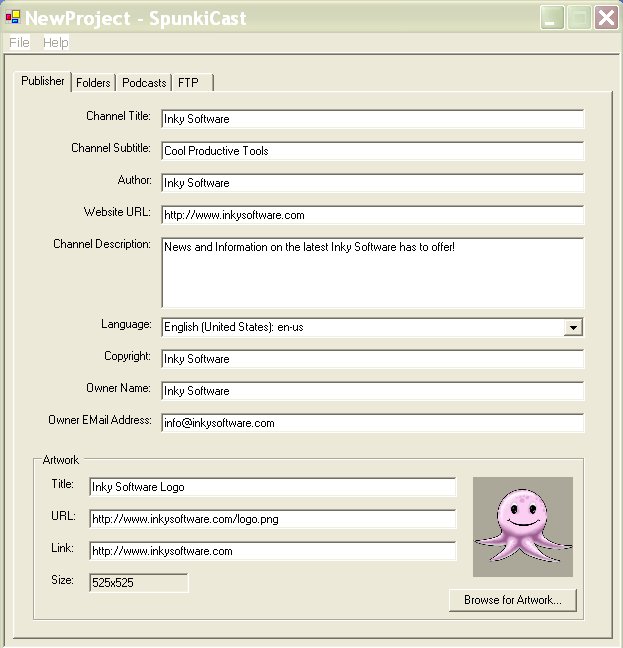Click the 'Language:' label
Screen dimensions: 623x648
126,324
